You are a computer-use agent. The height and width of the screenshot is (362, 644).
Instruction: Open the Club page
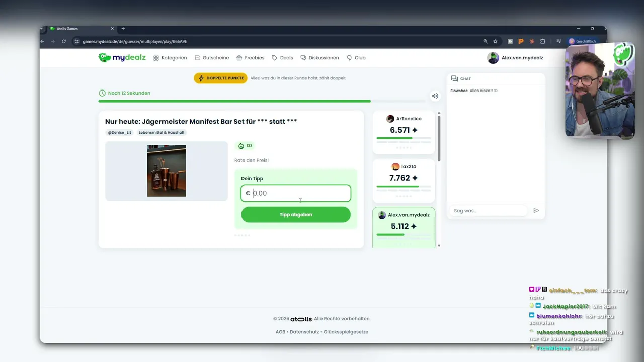356,58
